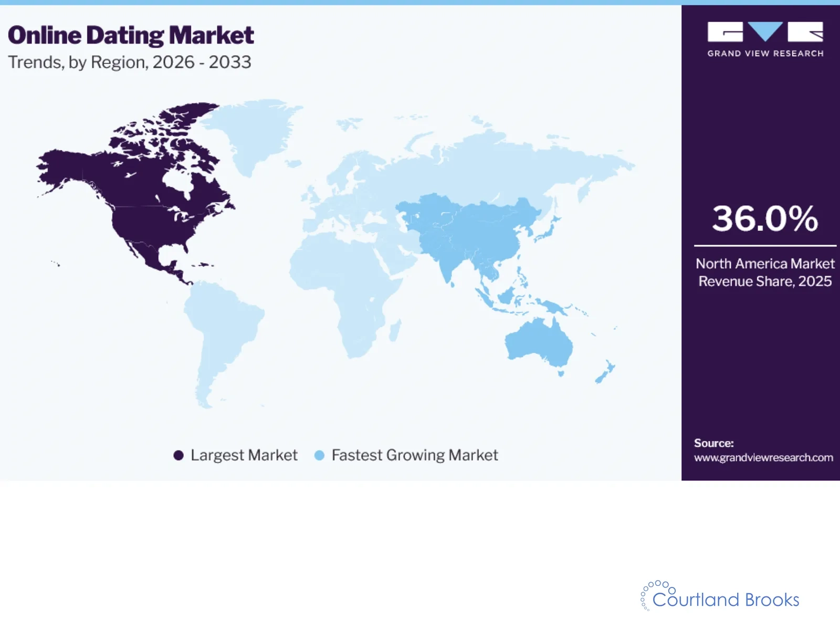
Task: Select the light blue Fastest Growing Market dot
Action: [319, 455]
